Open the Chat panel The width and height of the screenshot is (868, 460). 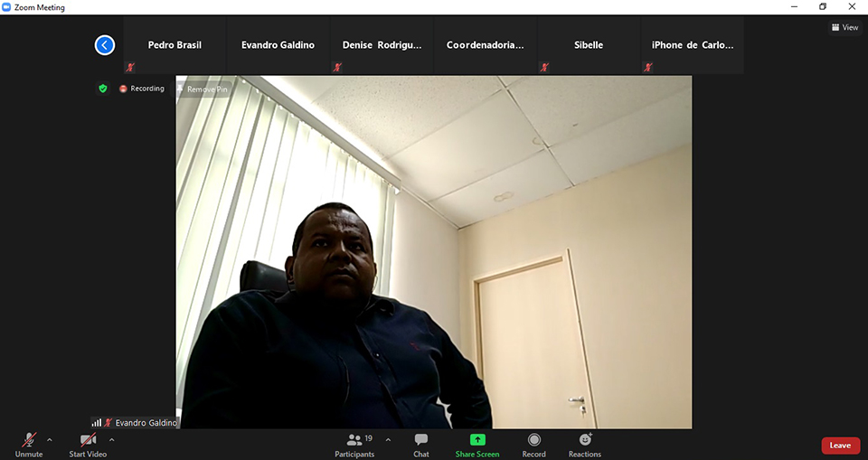click(x=420, y=440)
